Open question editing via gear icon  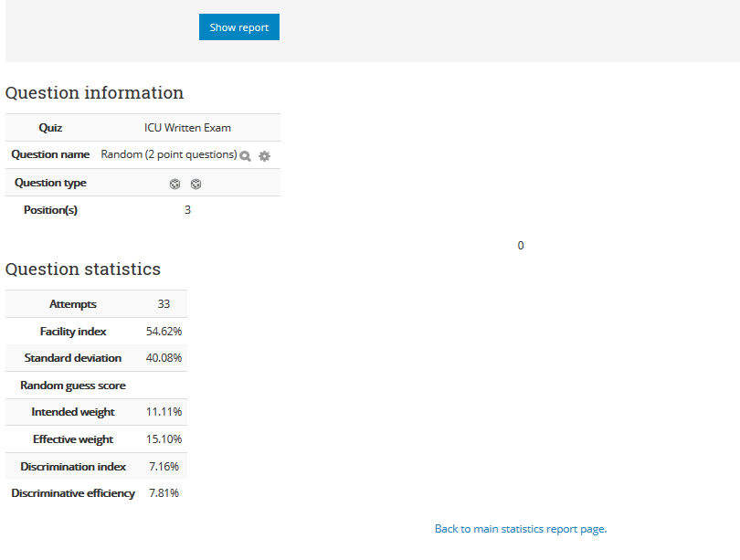[264, 156]
